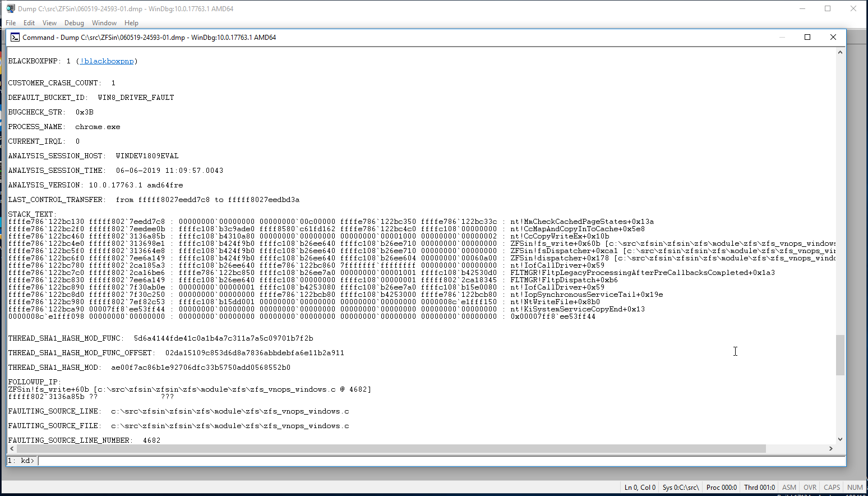Open the Edit menu
The image size is (868, 496).
tap(29, 23)
